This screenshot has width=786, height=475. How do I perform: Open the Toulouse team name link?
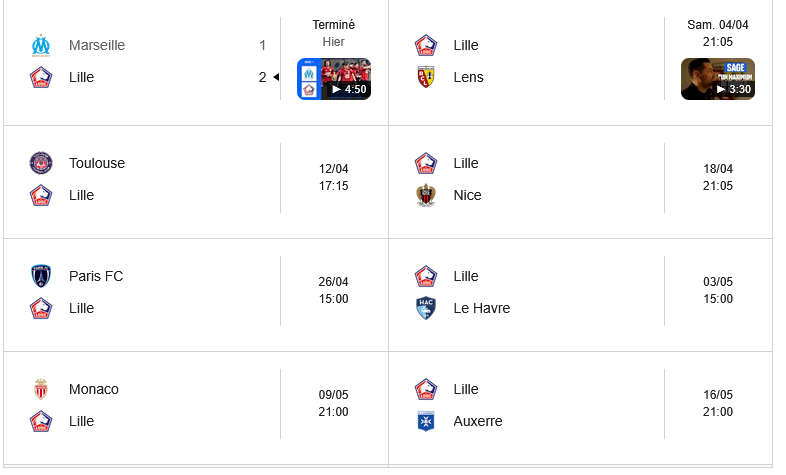point(97,163)
